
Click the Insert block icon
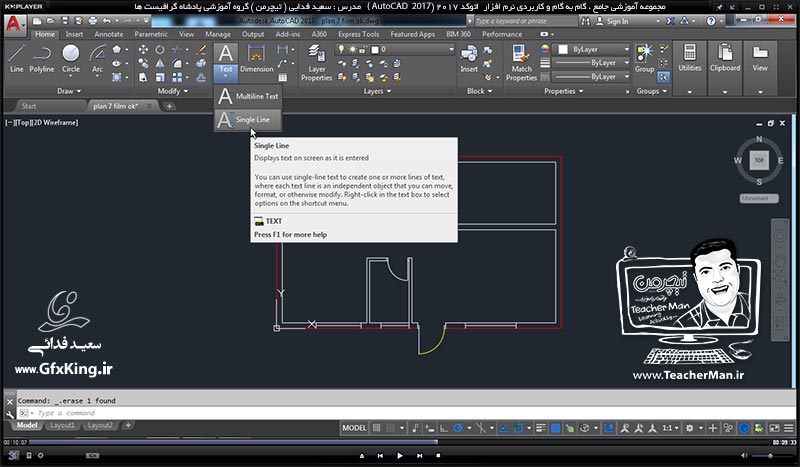coord(468,58)
